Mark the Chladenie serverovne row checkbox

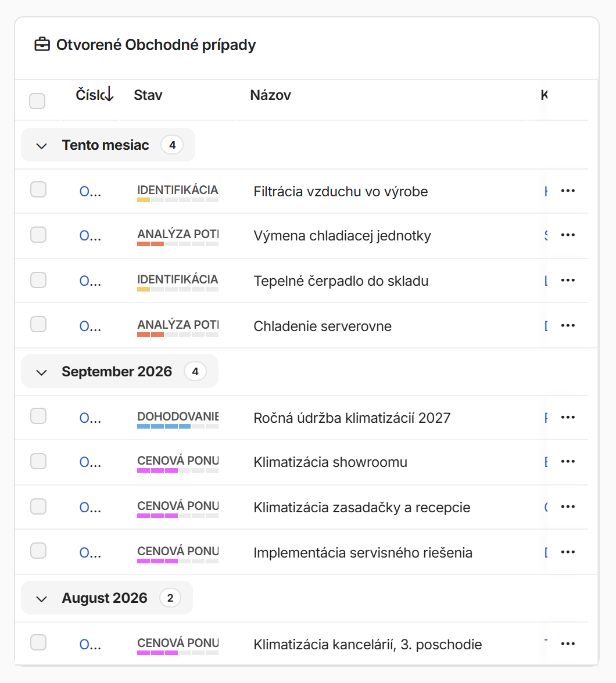(38, 325)
